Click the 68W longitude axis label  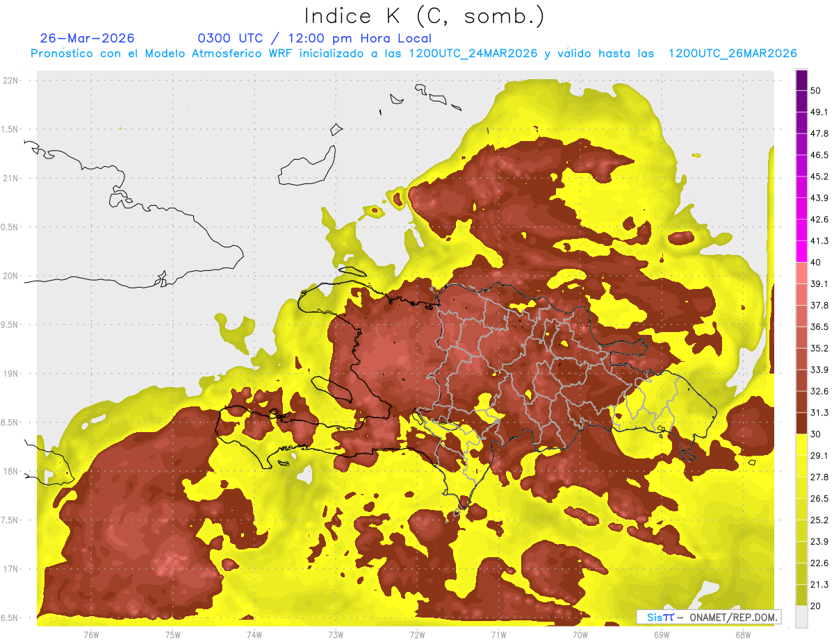pos(742,634)
